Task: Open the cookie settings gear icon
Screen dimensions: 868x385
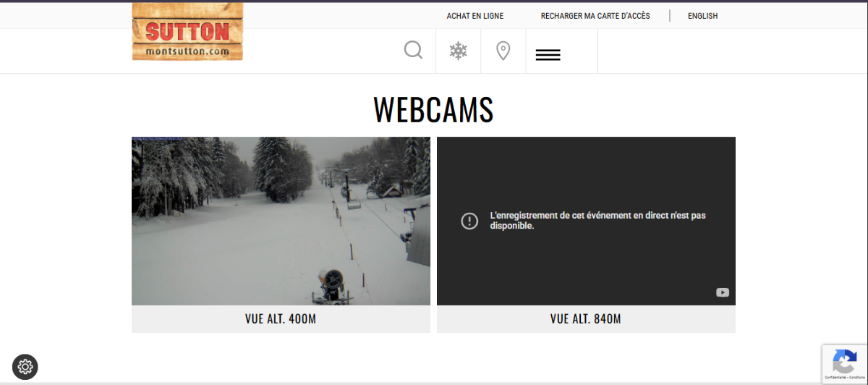Action: pos(25,366)
